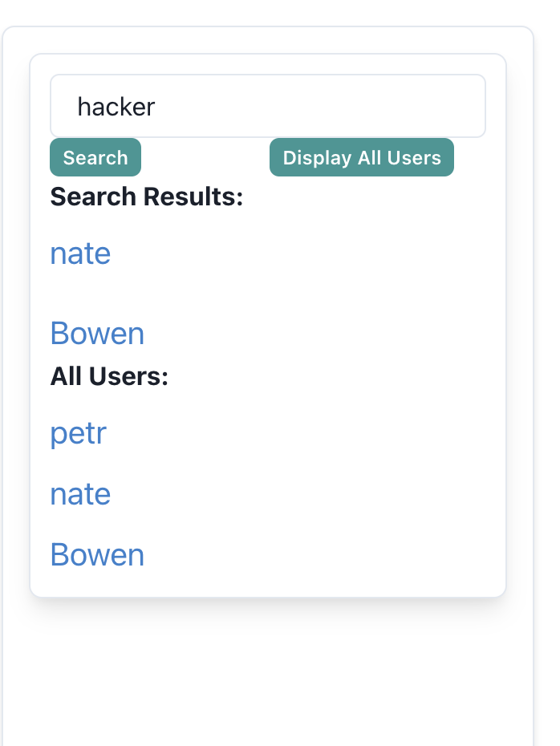Click the empty gap between the two teal buttons
The width and height of the screenshot is (560, 746).
(x=205, y=157)
